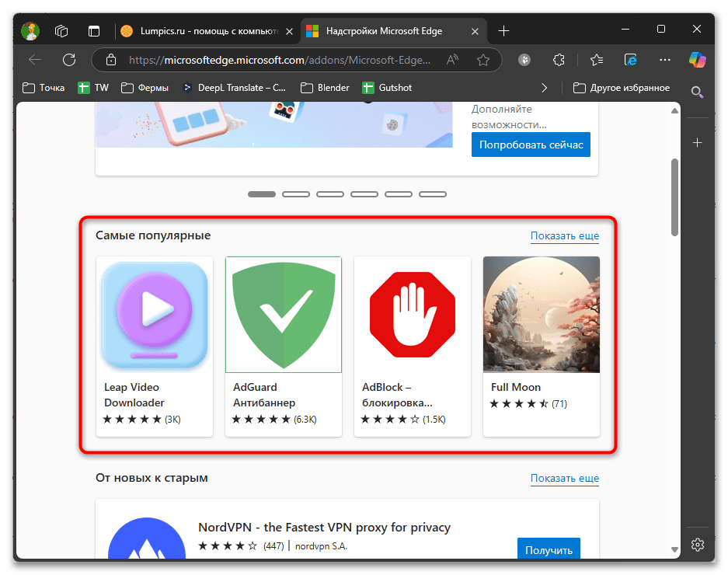728x575 pixels.
Task: Select the fourth carousel indicator
Action: pos(364,194)
